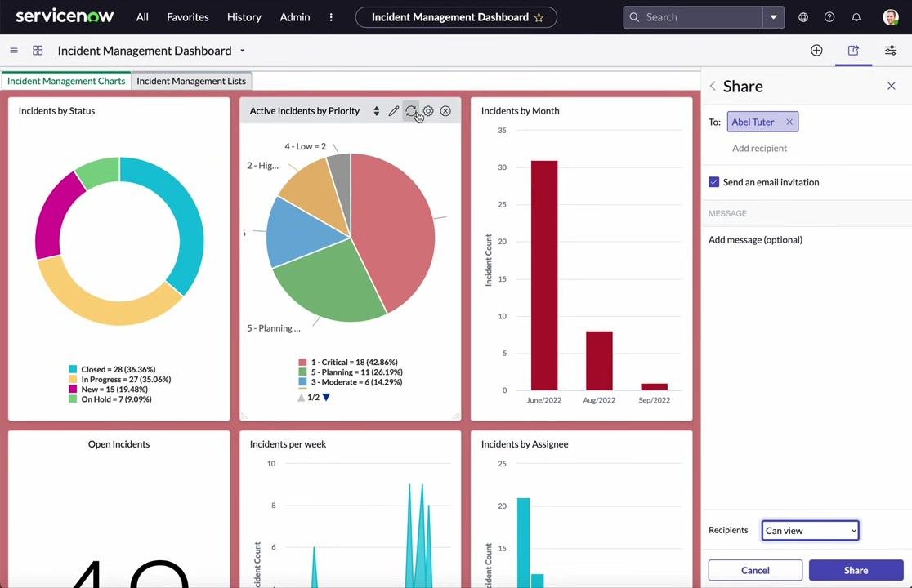This screenshot has width=912, height=588.
Task: Move the Active Incidents by Priority widget
Action: 376,111
